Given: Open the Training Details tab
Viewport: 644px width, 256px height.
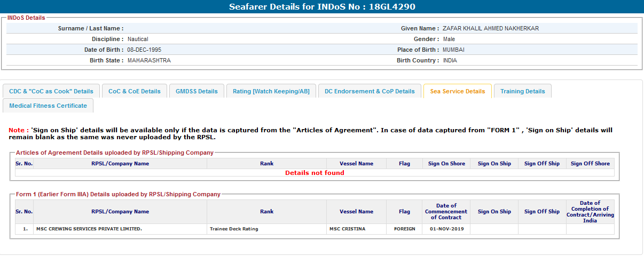Looking at the screenshot, I should [x=522, y=91].
